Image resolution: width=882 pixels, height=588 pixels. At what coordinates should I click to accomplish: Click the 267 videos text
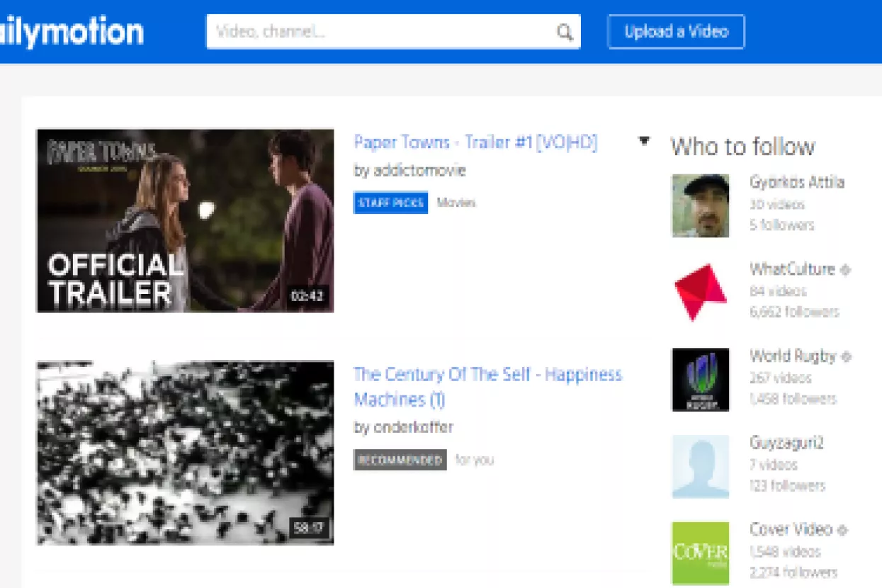[x=780, y=378]
